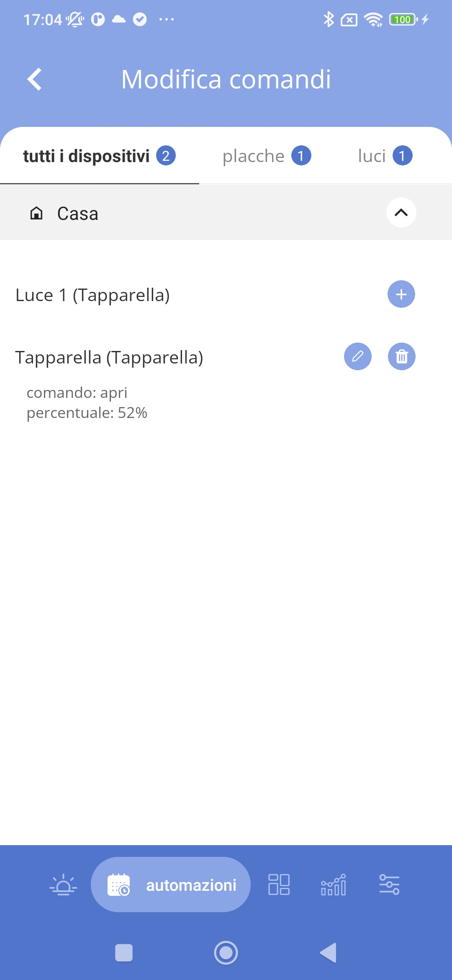
Task: Select the Tapparella (Tapparella) device entry
Action: point(109,358)
